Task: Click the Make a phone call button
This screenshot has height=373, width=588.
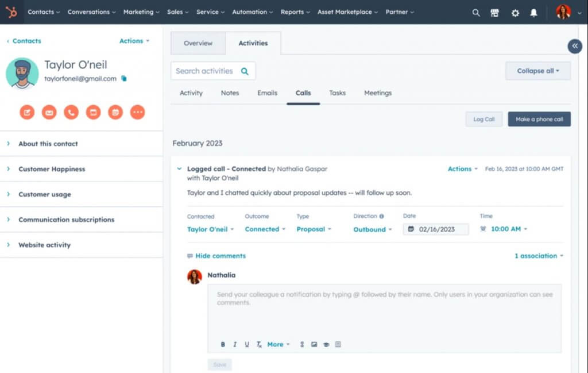Action: tap(539, 119)
